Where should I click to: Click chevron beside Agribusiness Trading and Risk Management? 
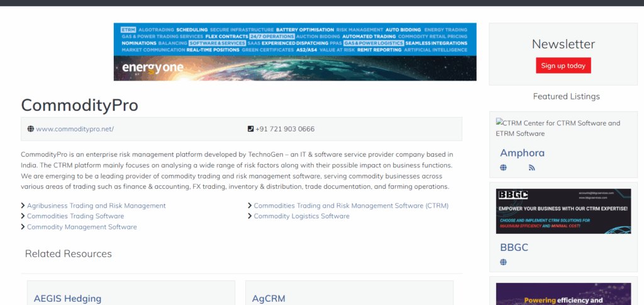pos(23,206)
